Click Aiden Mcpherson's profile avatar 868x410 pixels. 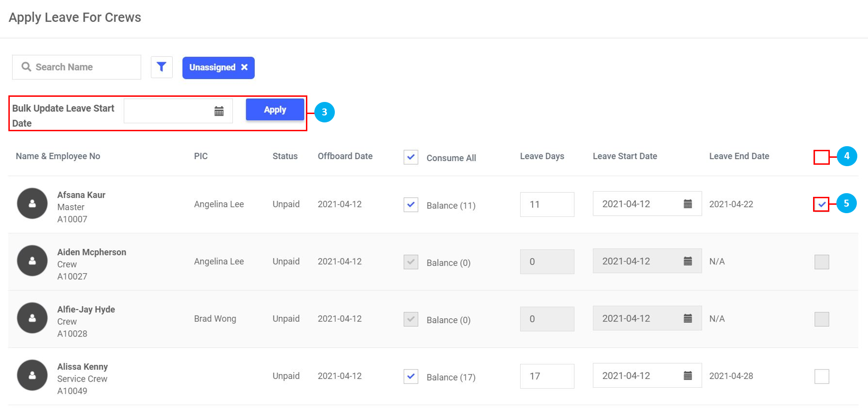tap(32, 261)
